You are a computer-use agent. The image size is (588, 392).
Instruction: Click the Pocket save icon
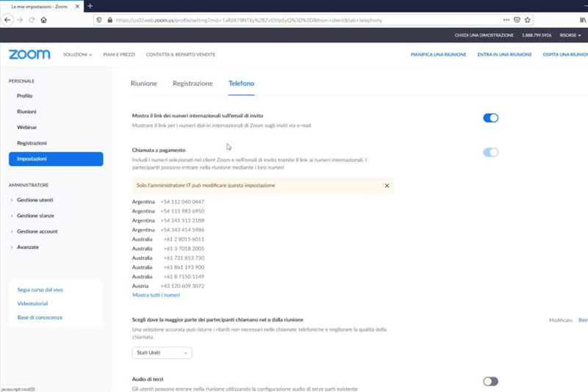[x=517, y=20]
